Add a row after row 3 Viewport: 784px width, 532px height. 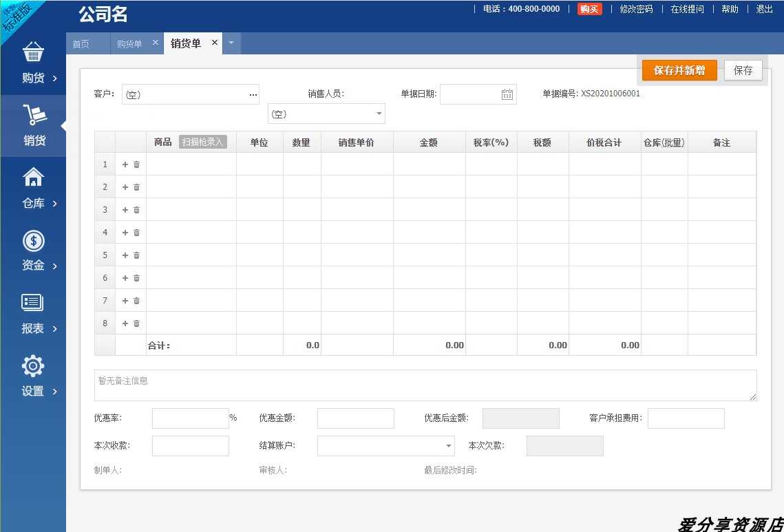click(125, 210)
